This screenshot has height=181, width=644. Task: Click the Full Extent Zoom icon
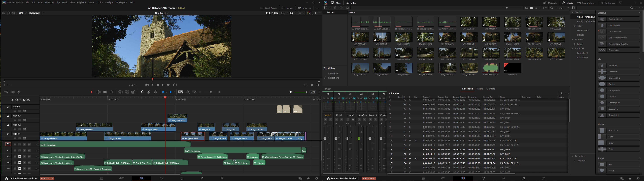click(x=181, y=92)
